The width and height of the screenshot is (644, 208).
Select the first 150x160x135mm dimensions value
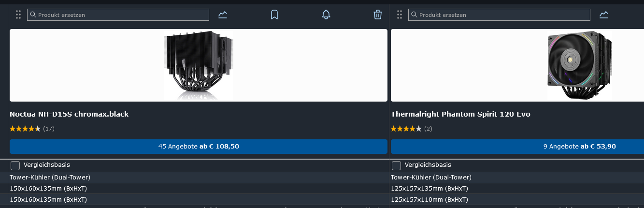click(48, 188)
